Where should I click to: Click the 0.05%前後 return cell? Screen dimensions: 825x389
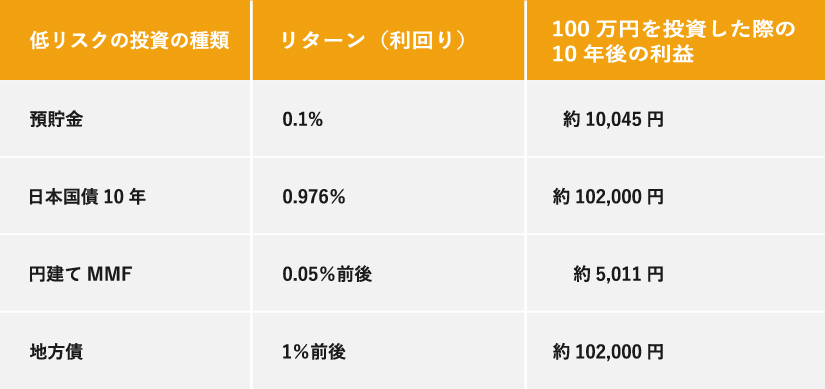[x=327, y=274]
